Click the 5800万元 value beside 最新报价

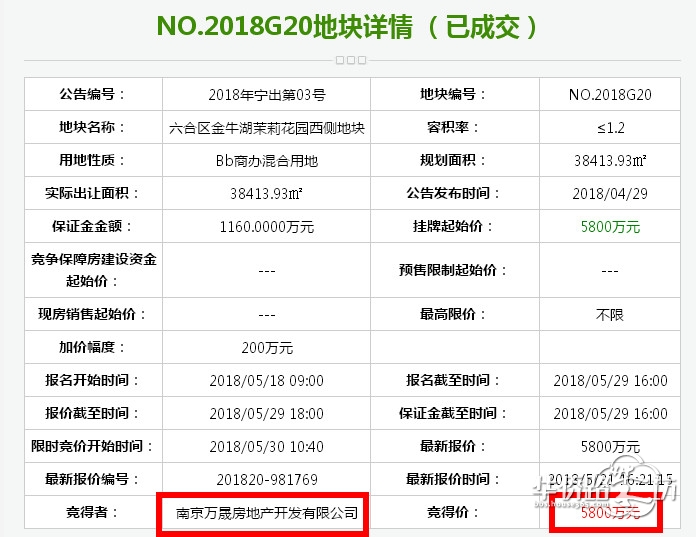click(610, 446)
